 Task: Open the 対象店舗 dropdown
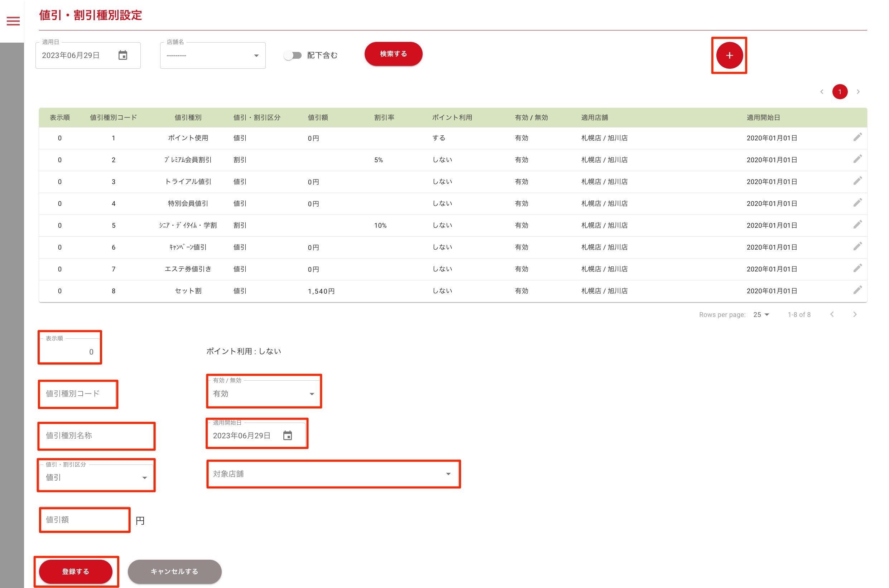coord(332,474)
